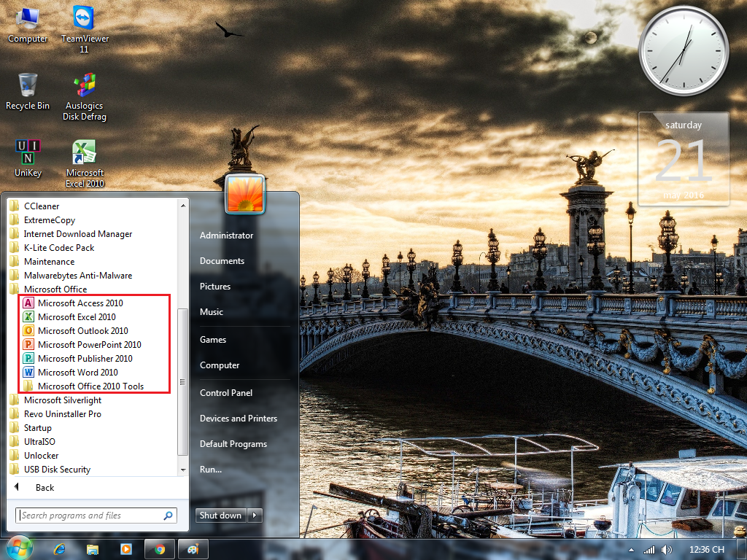Open Control Panel
This screenshot has width=747, height=560.
coord(226,393)
